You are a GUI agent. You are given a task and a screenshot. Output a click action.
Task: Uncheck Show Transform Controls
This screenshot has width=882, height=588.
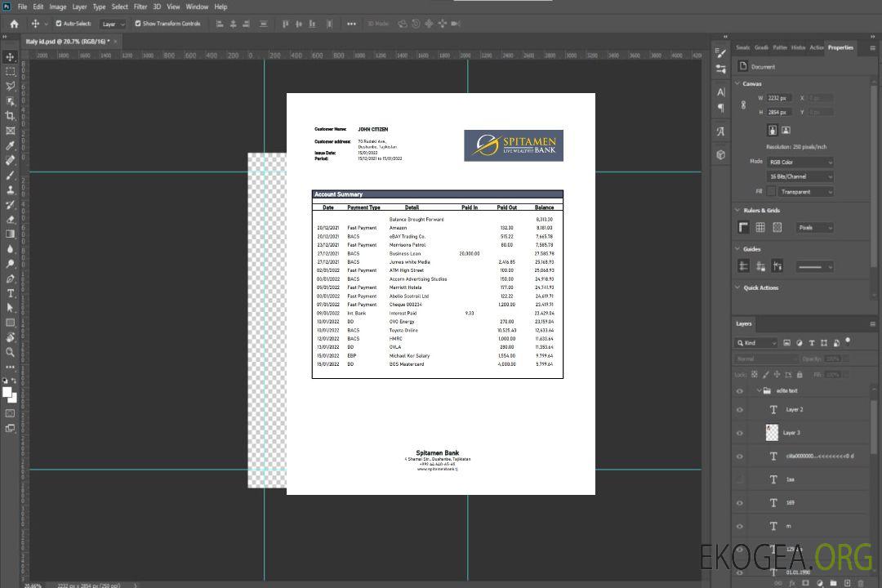coord(138,24)
